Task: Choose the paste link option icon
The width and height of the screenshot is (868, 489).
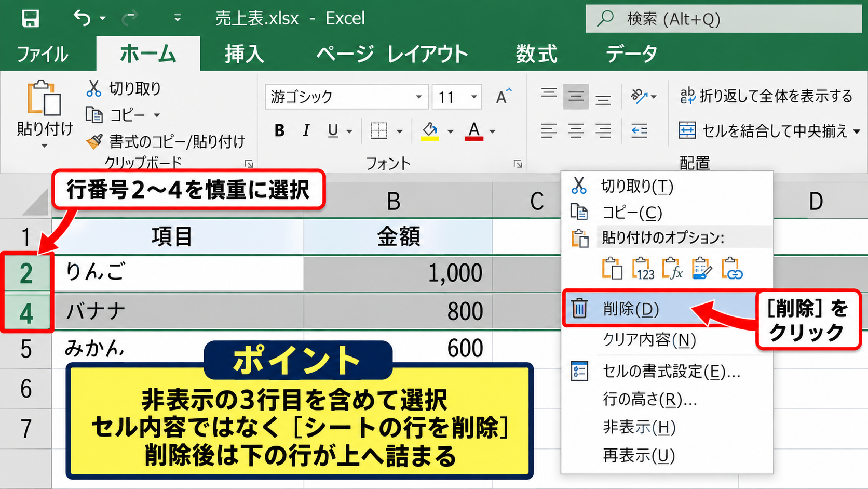Action: tap(731, 269)
